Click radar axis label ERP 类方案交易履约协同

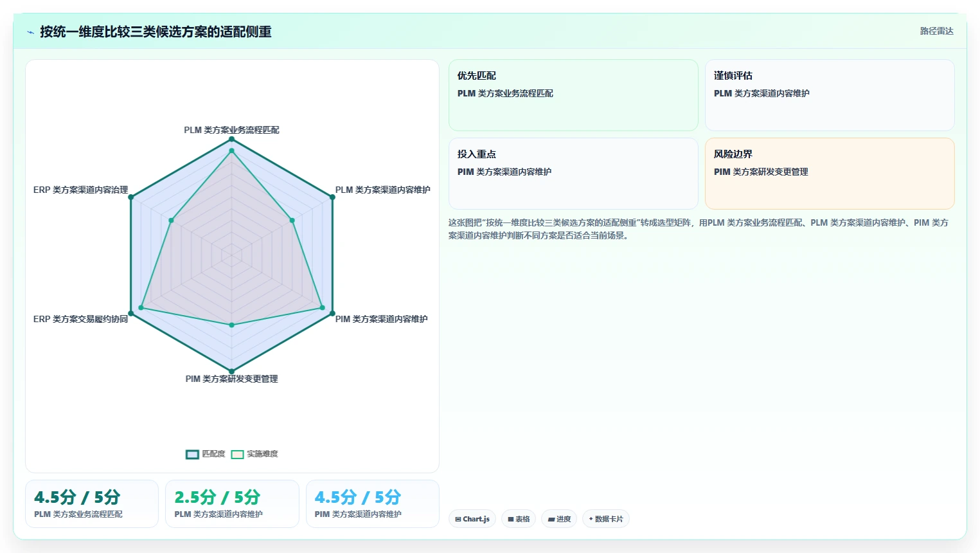[x=80, y=319]
